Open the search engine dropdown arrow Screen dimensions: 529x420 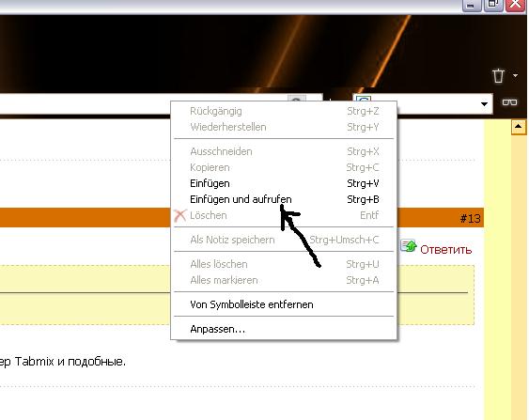[484, 104]
